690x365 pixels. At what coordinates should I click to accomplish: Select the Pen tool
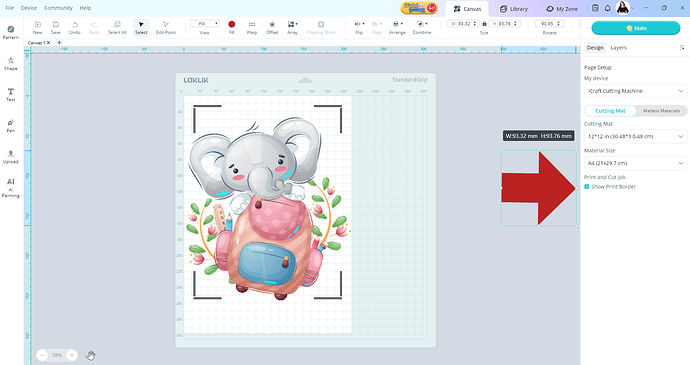pos(11,125)
